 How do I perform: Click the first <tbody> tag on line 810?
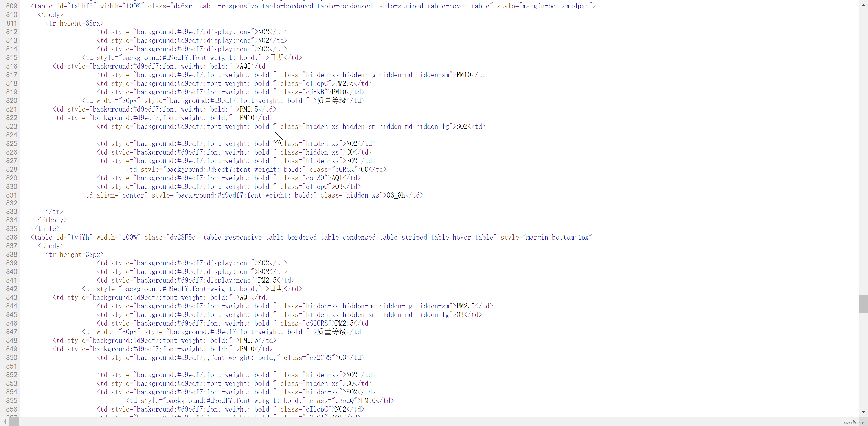[51, 15]
